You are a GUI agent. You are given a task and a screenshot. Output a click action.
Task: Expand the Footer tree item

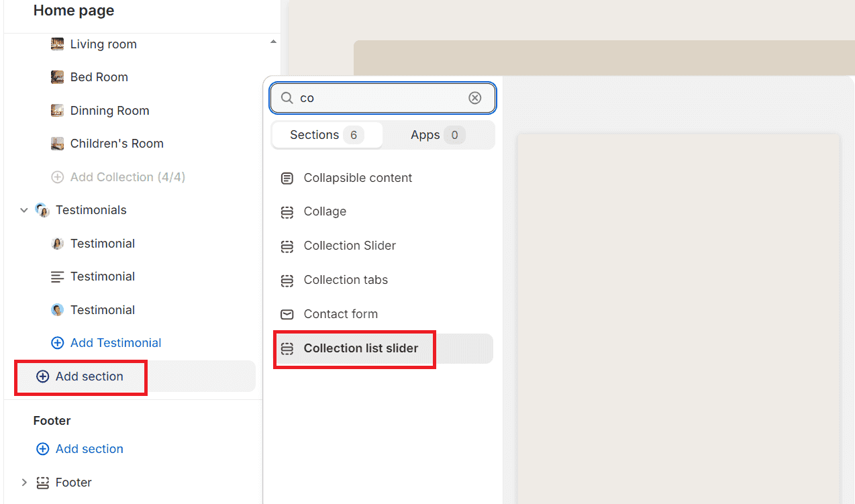pos(24,483)
